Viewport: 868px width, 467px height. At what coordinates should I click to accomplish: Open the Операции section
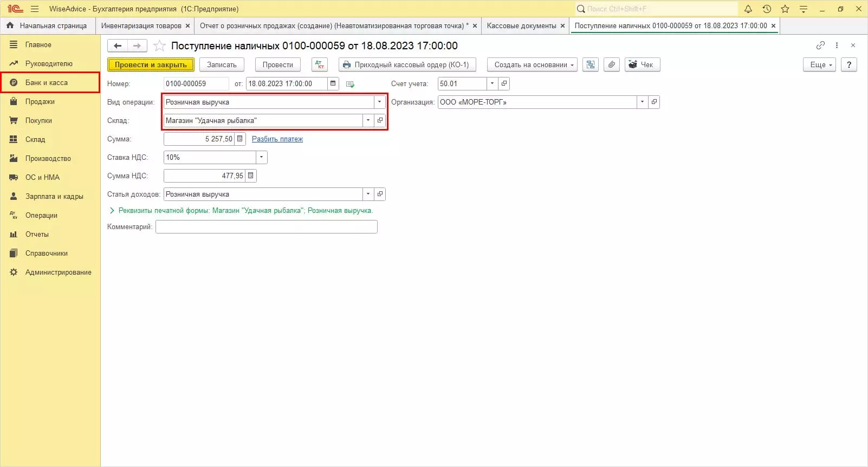click(x=50, y=215)
